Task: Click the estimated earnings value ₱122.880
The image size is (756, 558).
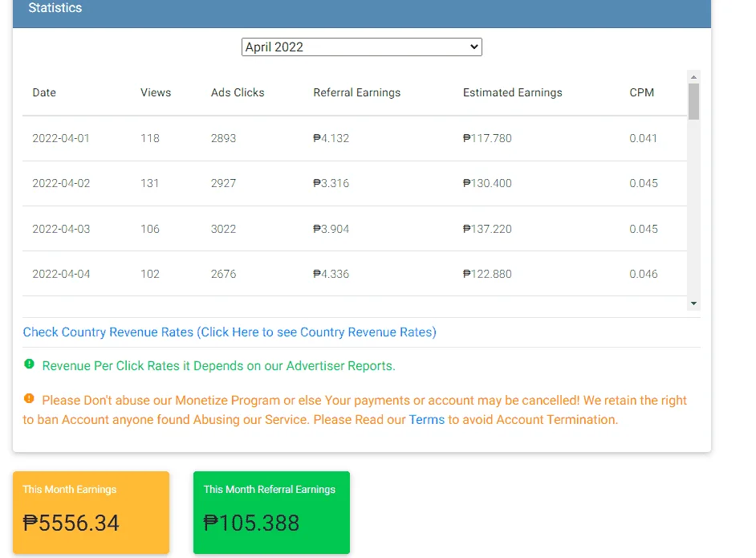Action: [x=487, y=274]
